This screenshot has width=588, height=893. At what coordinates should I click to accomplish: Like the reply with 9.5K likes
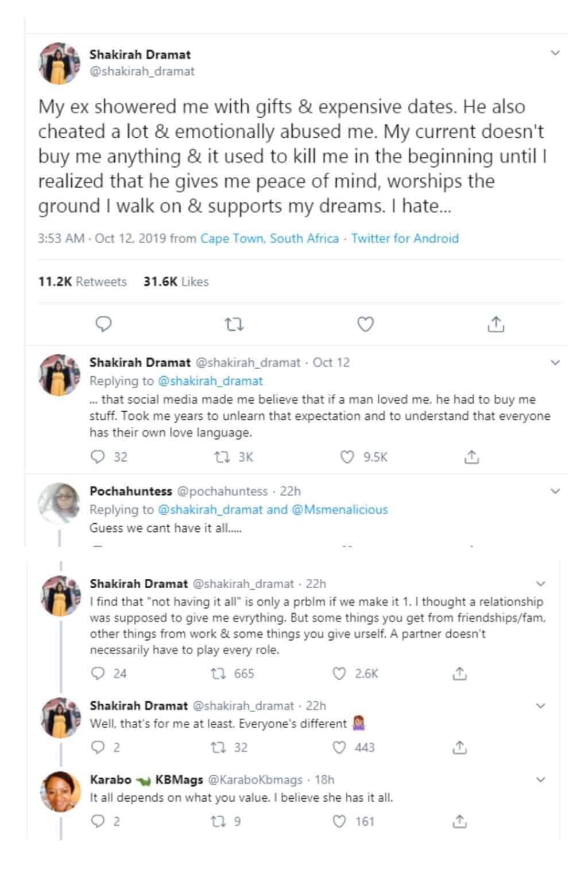(347, 457)
